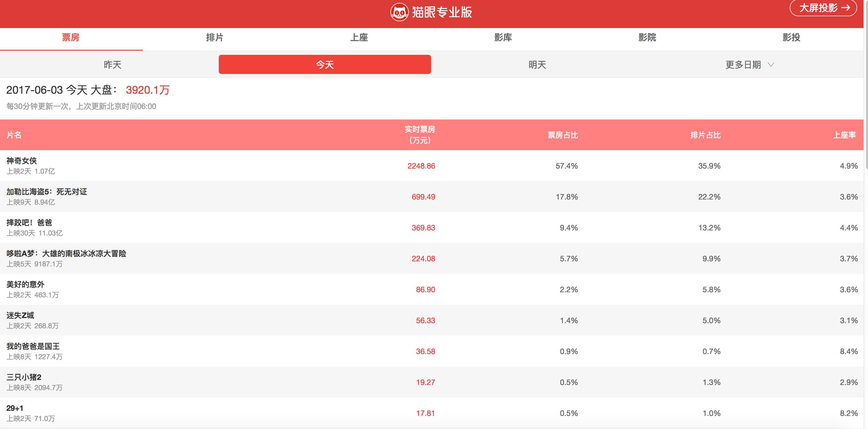The height and width of the screenshot is (429, 868).
Task: Select the 昨天 date option
Action: click(112, 65)
